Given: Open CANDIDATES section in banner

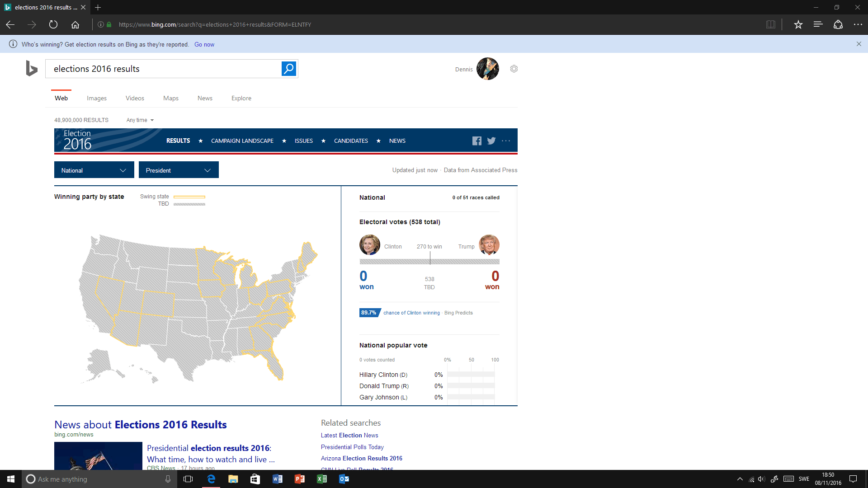Looking at the screenshot, I should click(351, 141).
